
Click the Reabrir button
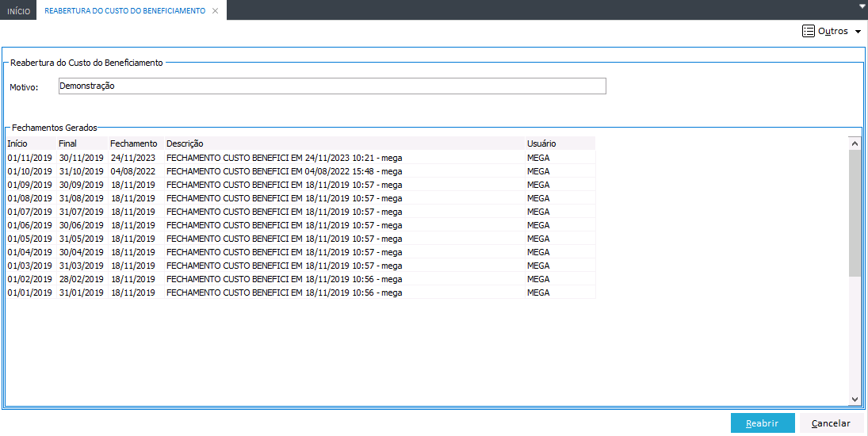763,423
